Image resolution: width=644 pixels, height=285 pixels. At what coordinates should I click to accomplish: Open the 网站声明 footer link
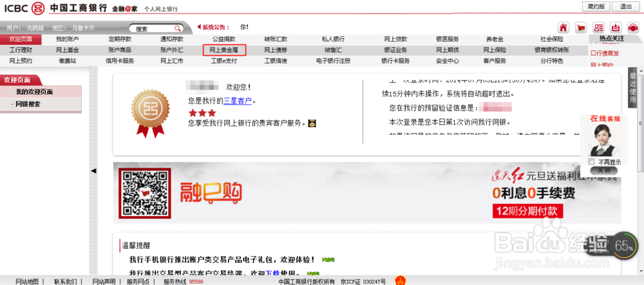(104, 282)
